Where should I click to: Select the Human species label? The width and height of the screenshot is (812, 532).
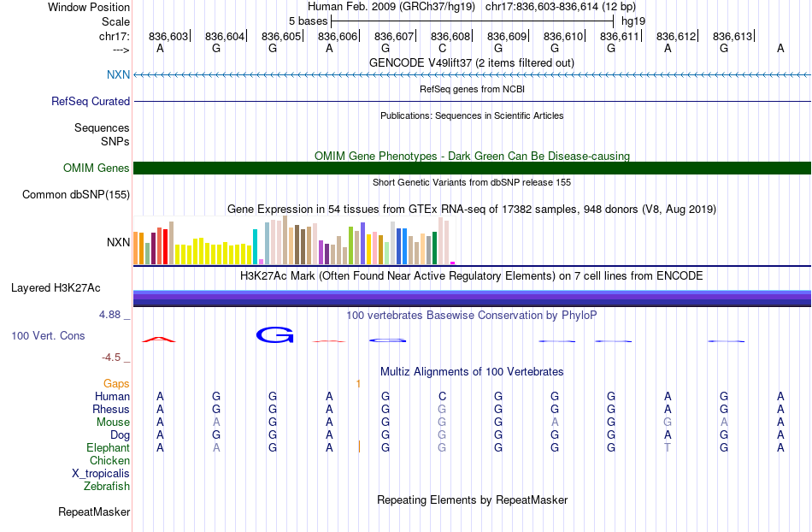112,396
